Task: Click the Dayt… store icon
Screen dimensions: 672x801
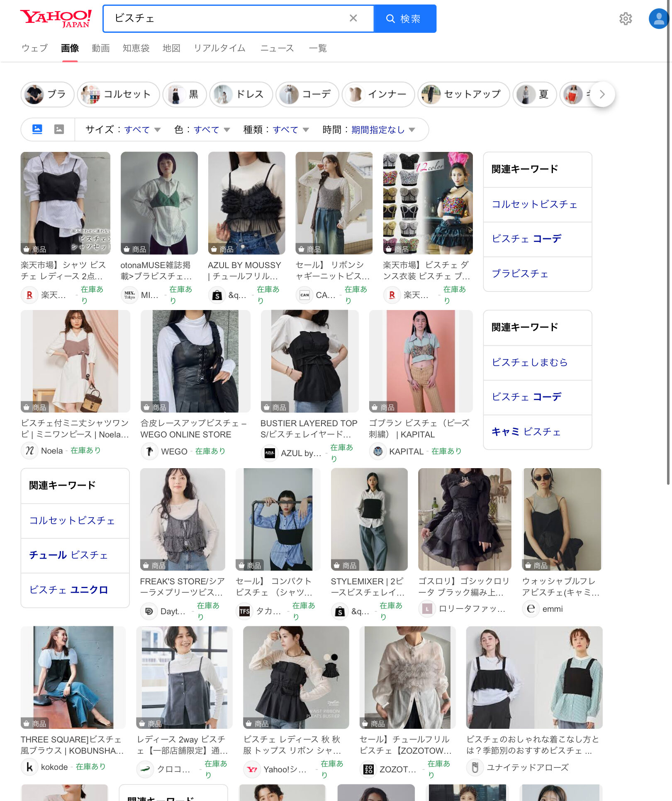Action: click(149, 611)
